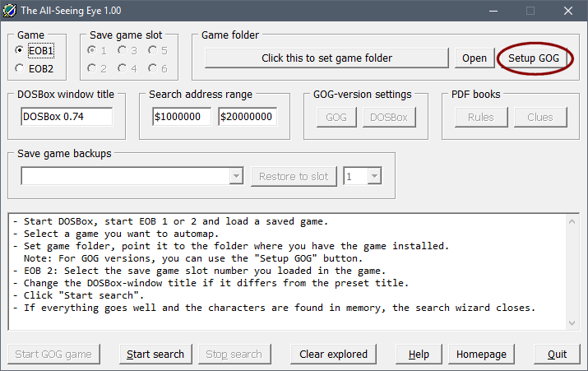This screenshot has width=588, height=371.
Task: Click inside the instructions text area
Action: tap(294, 271)
